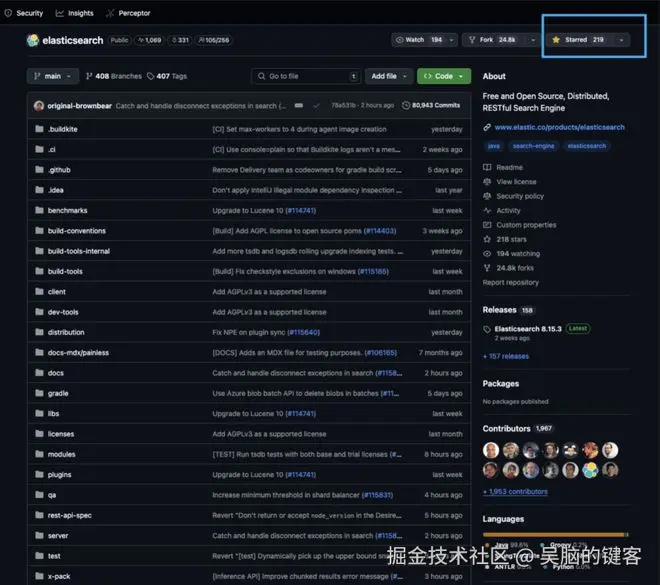Screen dimensions: 660x585
Task: Toggle the Starred button
Action: pos(581,40)
